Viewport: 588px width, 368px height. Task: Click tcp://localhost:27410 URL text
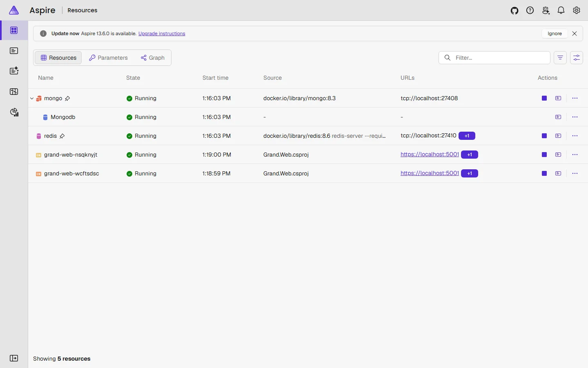click(428, 135)
